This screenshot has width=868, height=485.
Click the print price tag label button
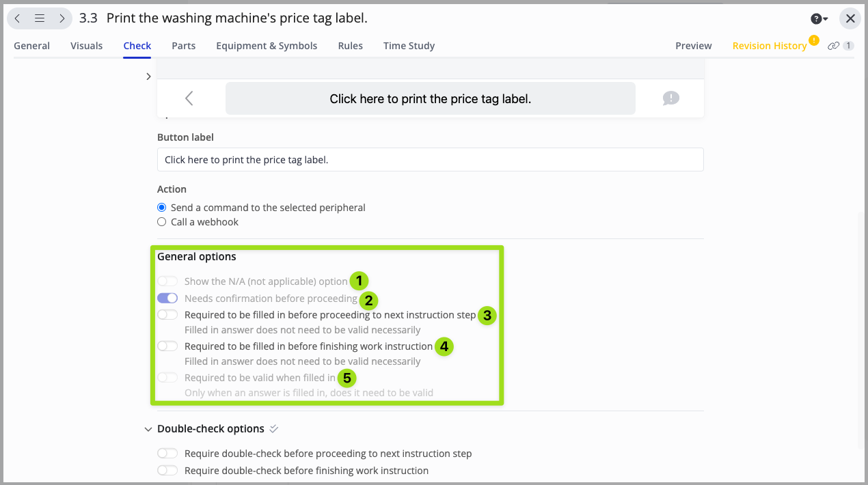[x=430, y=98]
